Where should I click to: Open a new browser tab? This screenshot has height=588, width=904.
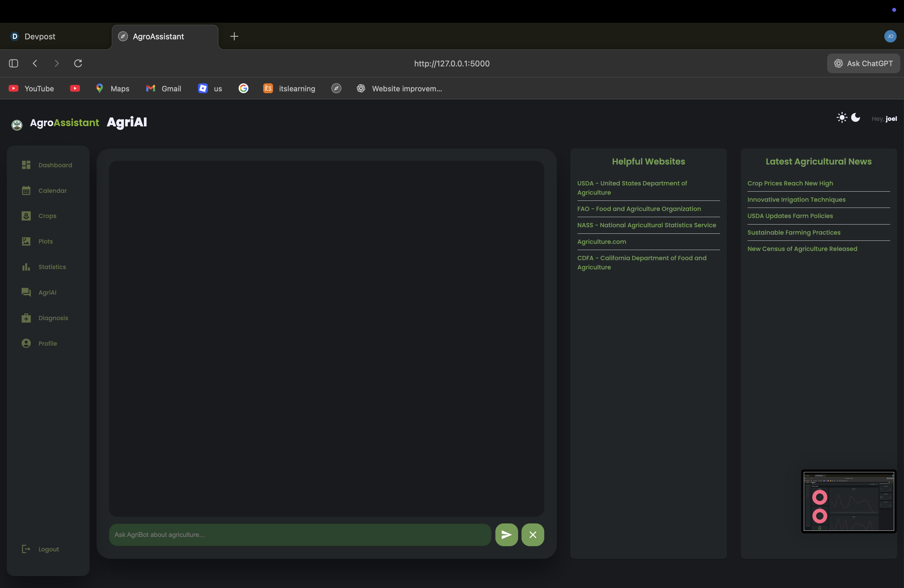point(234,37)
